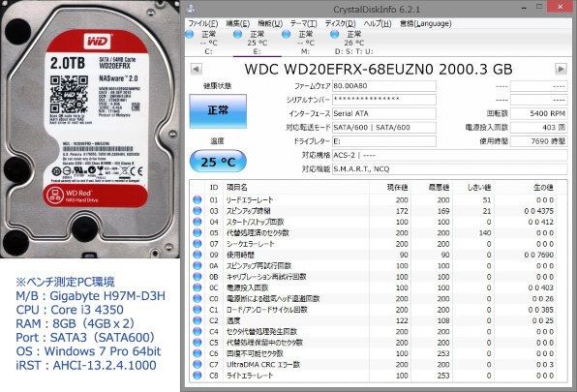Open the 機能(U) menu

[x=270, y=23]
